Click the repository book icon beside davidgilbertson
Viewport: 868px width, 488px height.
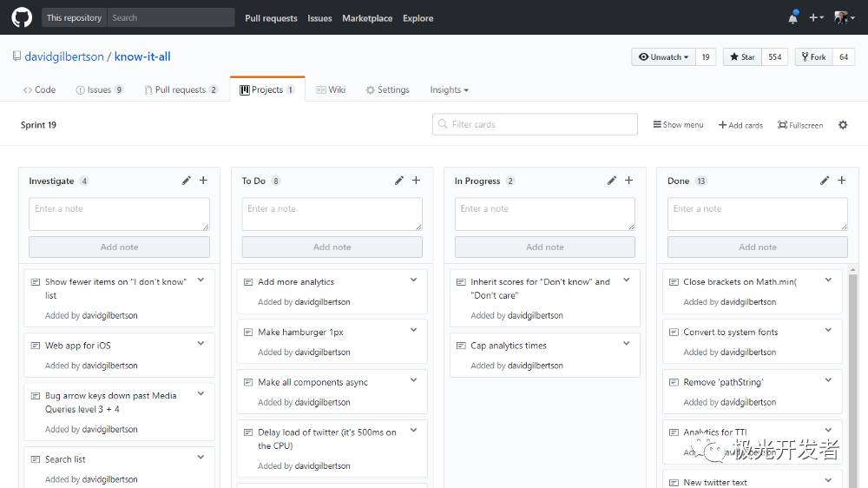tap(16, 56)
